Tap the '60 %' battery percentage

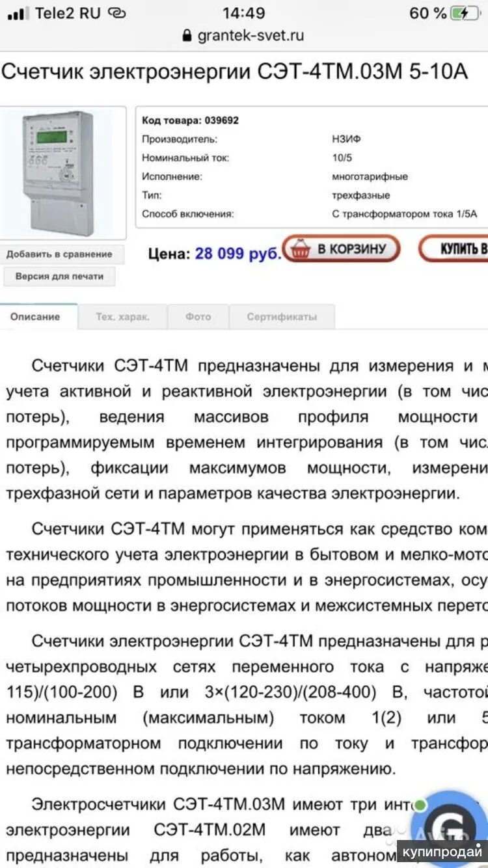(428, 13)
